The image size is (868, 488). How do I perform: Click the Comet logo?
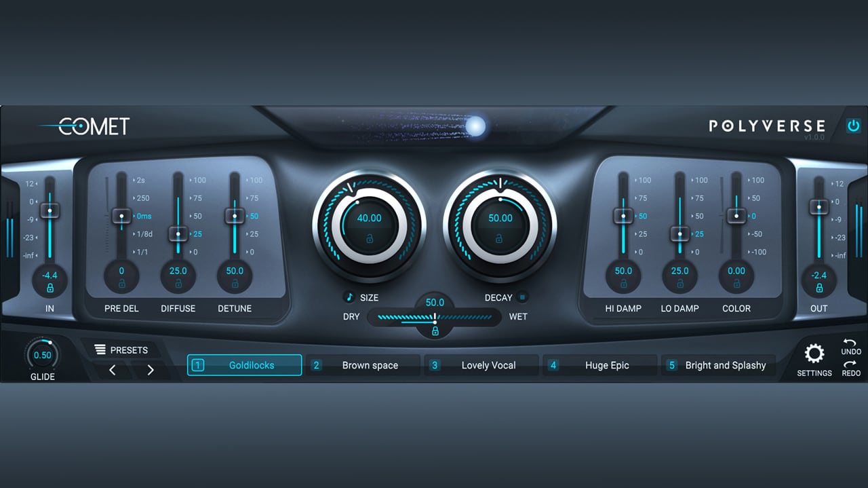click(84, 126)
